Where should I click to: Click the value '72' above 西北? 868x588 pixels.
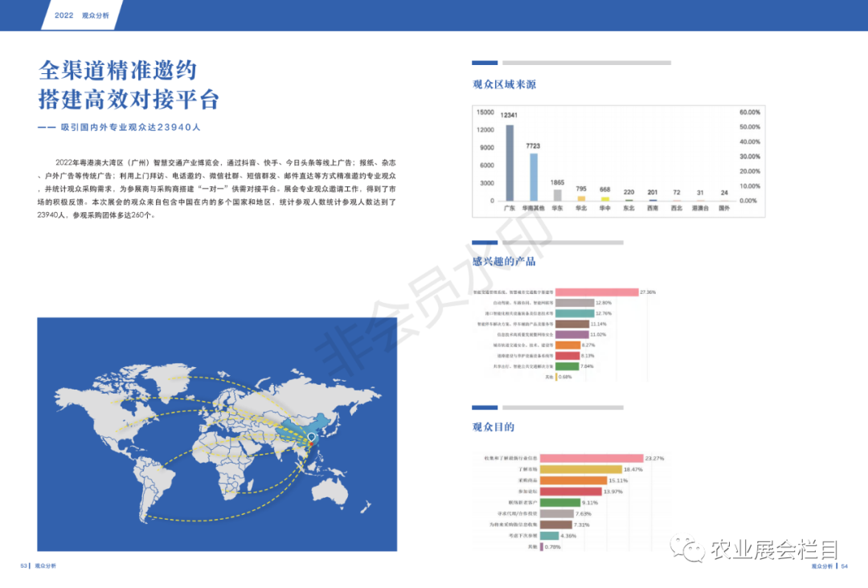[x=677, y=192]
